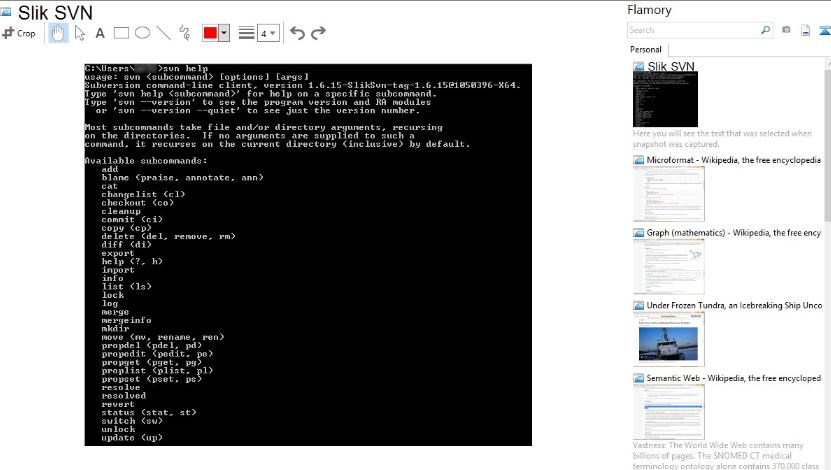Screen dimensions: 831x470
Task: Click the Semantic Web entry snapshot icon
Action: (x=639, y=378)
